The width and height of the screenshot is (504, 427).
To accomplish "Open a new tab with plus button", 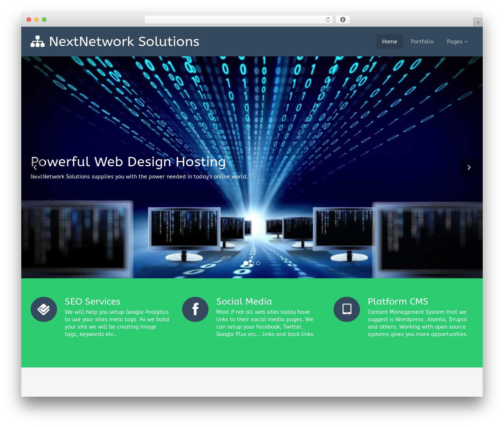I will click(478, 22).
